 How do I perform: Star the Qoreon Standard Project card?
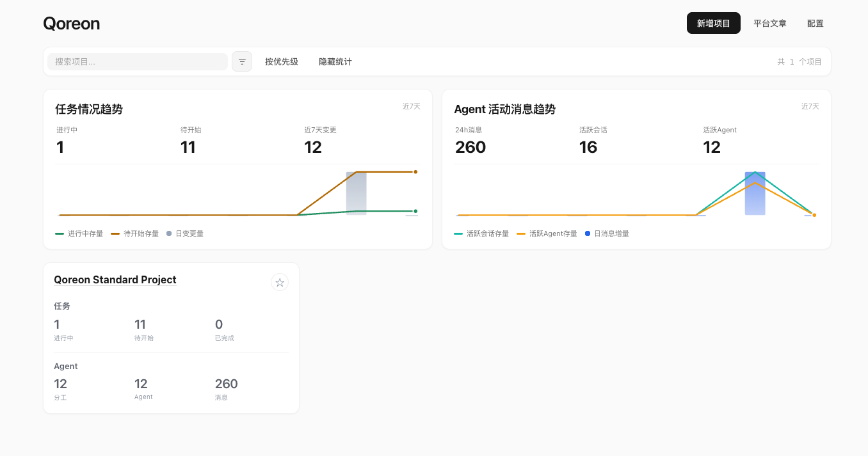tap(280, 282)
